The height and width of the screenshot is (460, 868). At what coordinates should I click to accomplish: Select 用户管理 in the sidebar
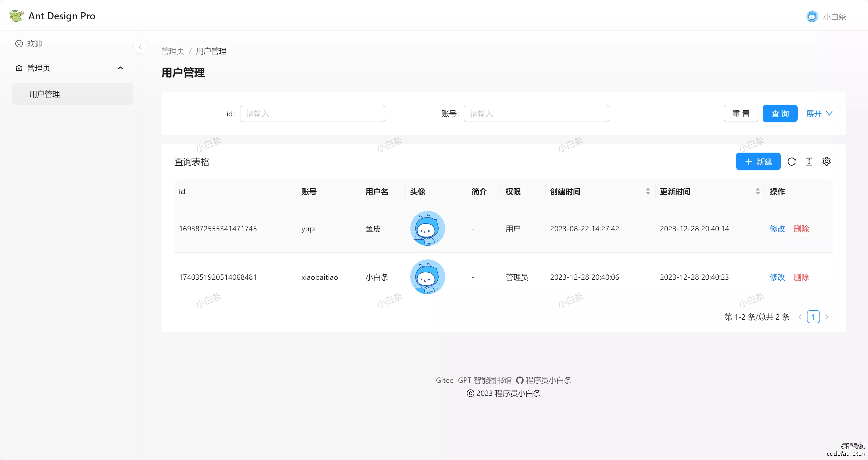point(73,94)
